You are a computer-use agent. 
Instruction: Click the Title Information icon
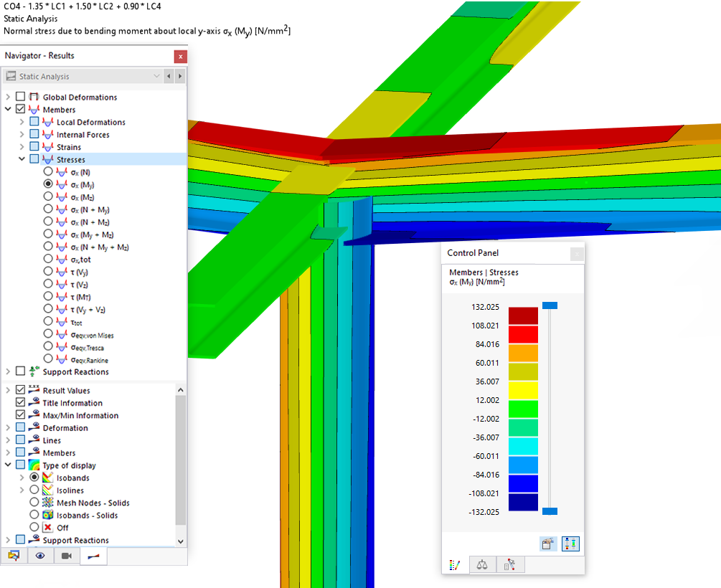click(34, 402)
